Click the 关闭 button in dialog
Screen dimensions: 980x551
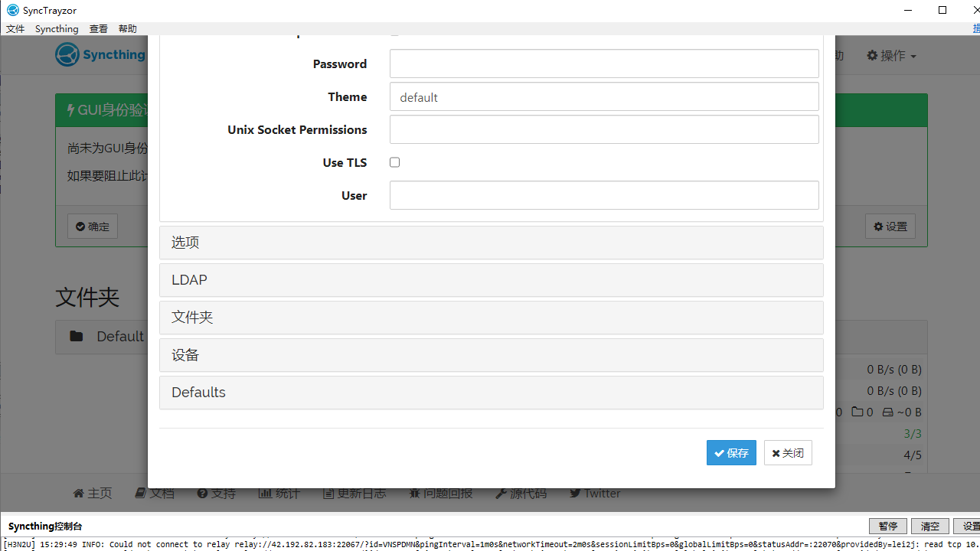pos(788,453)
